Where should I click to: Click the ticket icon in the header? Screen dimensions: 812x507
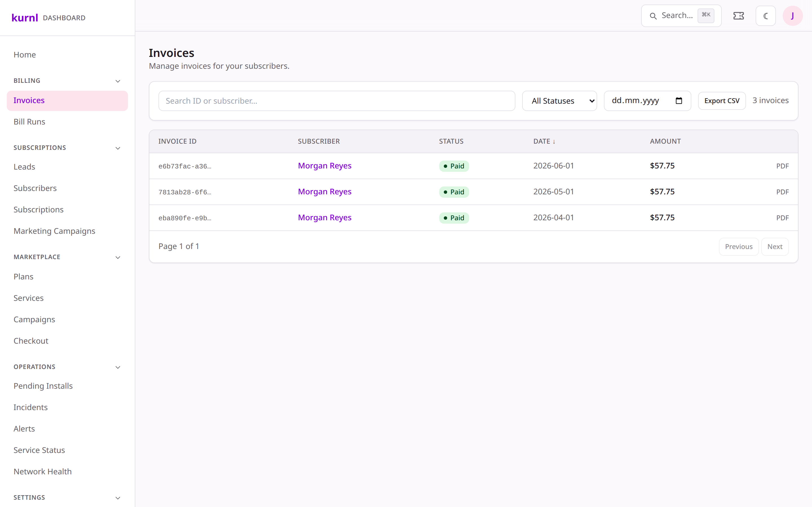click(738, 16)
